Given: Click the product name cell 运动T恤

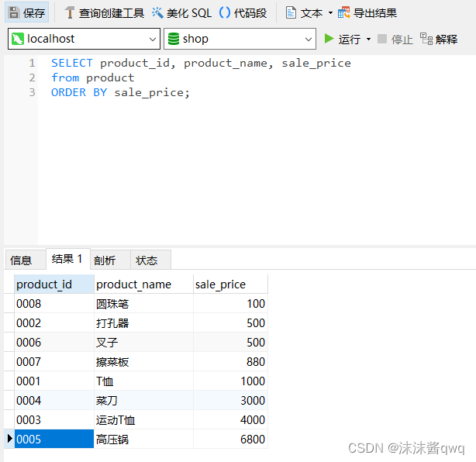Looking at the screenshot, I should [143, 420].
